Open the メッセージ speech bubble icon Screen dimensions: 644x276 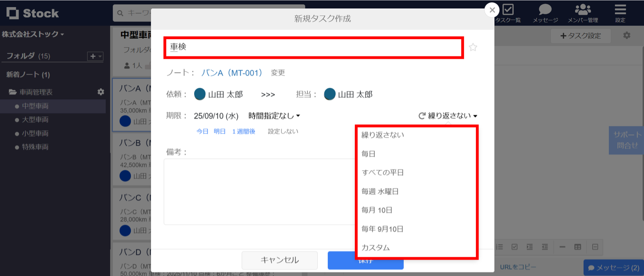click(545, 9)
